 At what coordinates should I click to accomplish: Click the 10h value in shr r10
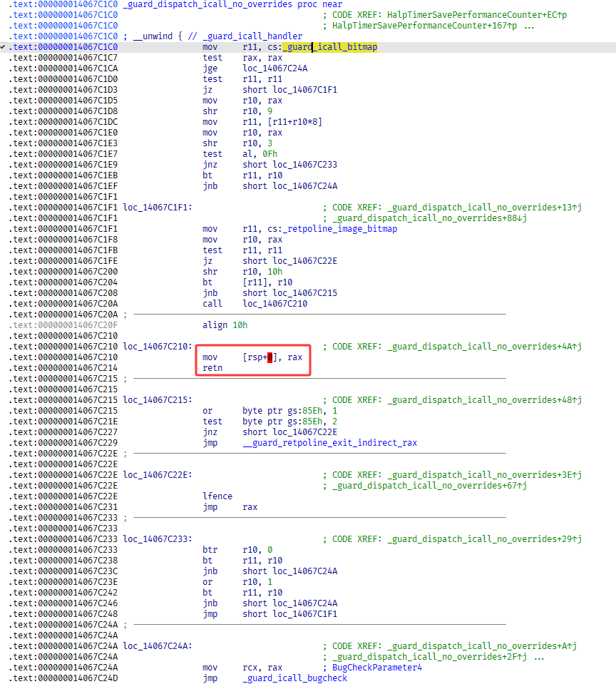pos(275,272)
